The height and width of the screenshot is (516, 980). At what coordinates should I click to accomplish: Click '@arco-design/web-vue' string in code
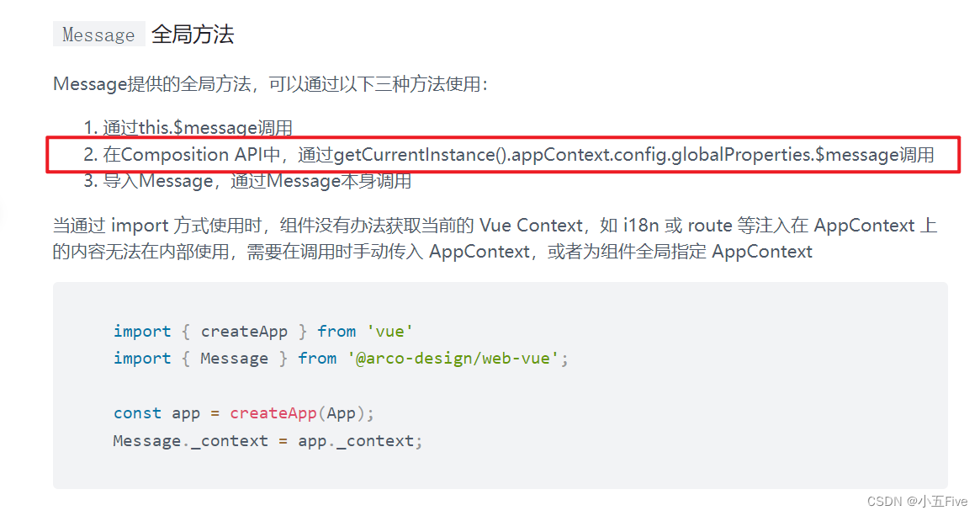coord(453,359)
